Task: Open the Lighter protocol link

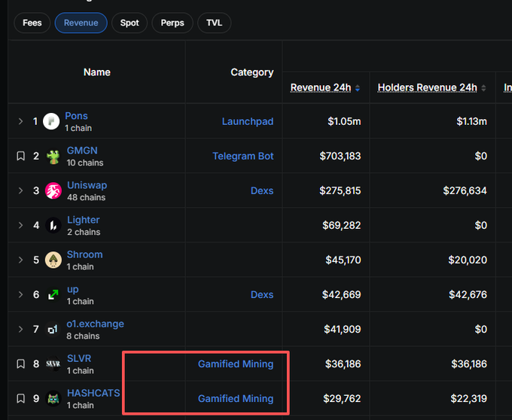Action: pos(84,220)
